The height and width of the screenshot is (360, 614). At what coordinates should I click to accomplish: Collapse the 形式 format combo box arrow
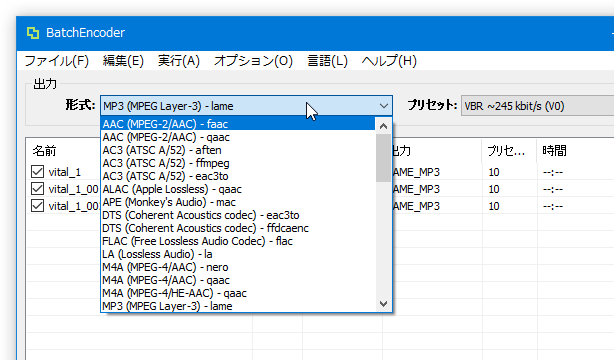click(384, 106)
